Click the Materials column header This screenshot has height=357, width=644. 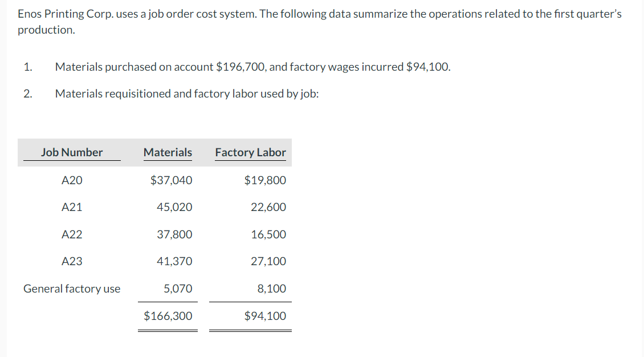click(168, 152)
